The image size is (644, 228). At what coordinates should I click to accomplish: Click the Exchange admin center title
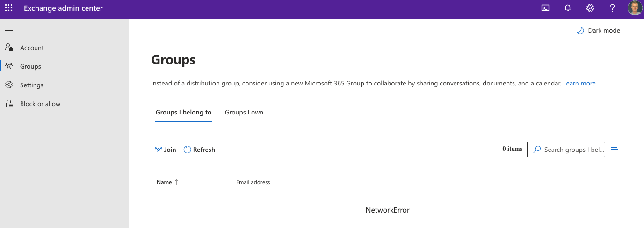[63, 8]
